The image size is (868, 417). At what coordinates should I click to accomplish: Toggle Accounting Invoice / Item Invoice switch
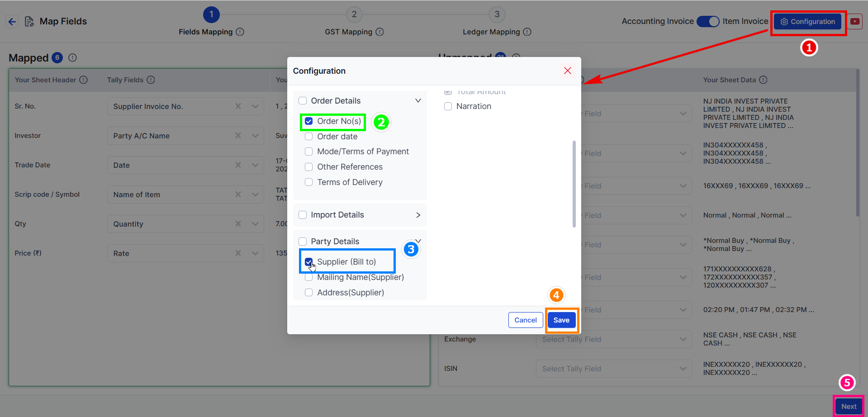point(707,21)
